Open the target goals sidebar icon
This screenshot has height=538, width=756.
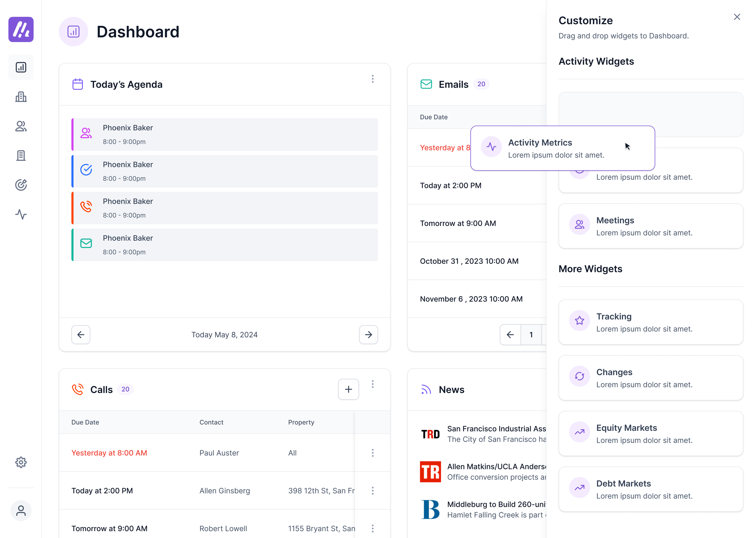(21, 185)
